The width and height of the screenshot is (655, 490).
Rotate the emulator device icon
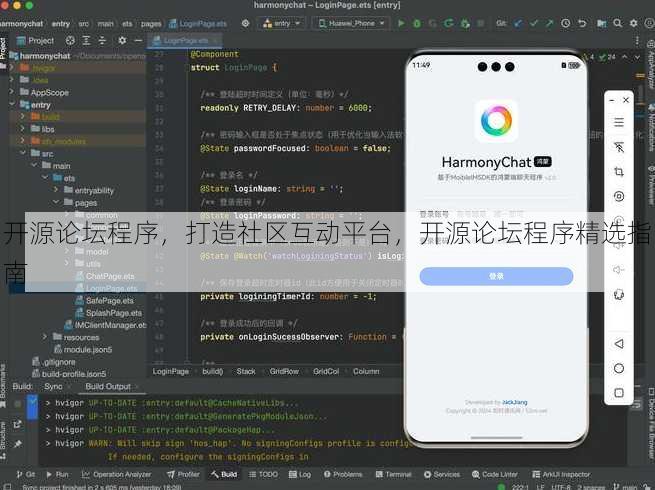pyautogui.click(x=619, y=295)
